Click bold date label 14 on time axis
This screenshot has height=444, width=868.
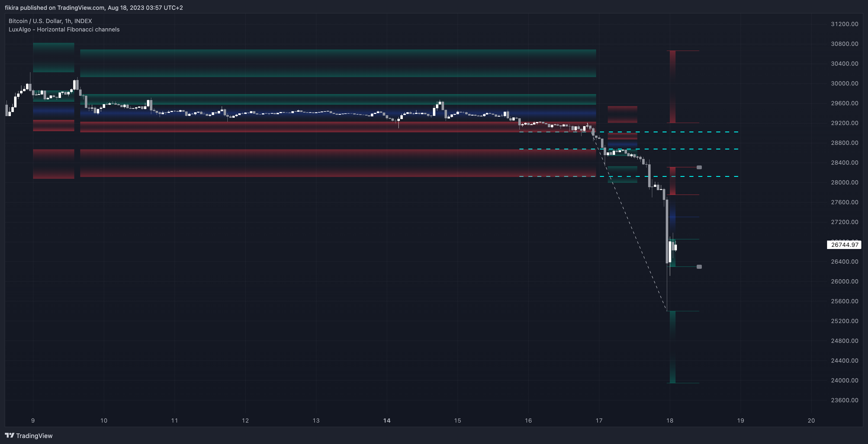pos(387,420)
